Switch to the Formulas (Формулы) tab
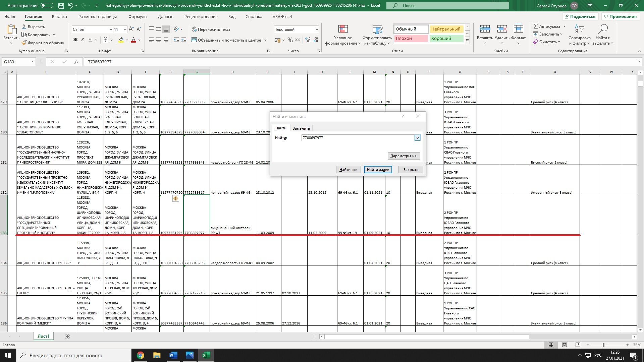 tap(138, 16)
